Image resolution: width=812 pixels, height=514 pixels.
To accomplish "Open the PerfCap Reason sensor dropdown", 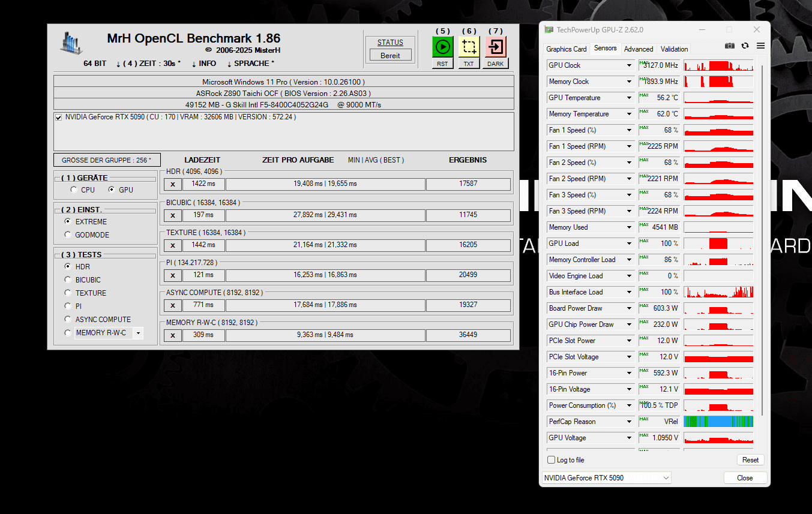I will tap(630, 422).
